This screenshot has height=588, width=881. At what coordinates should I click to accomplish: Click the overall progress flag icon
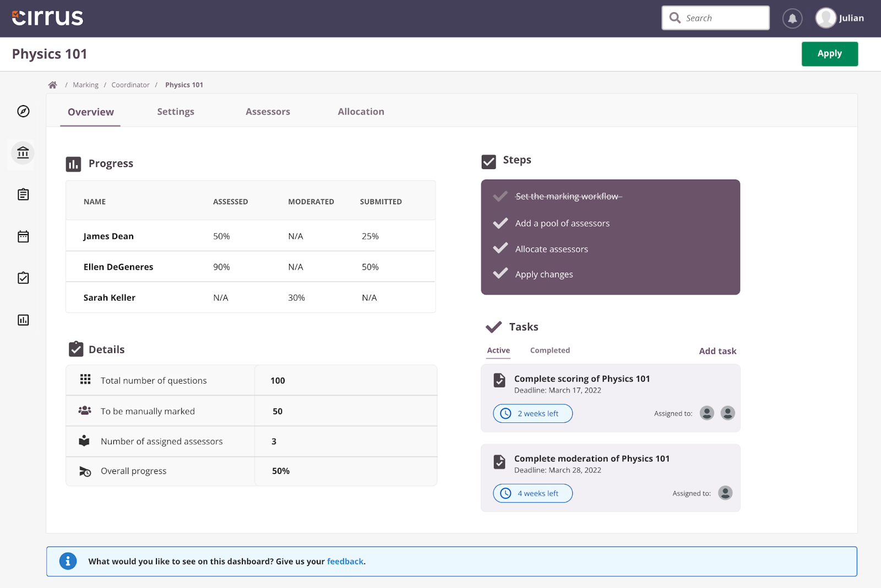85,471
